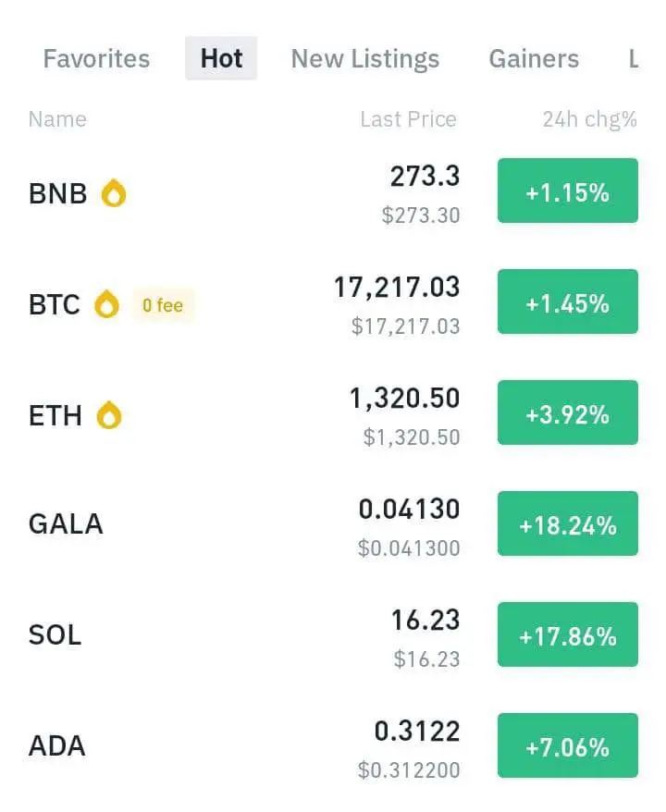This screenshot has width=666, height=812.
Task: Go to the Gainers tab
Action: pyautogui.click(x=534, y=58)
